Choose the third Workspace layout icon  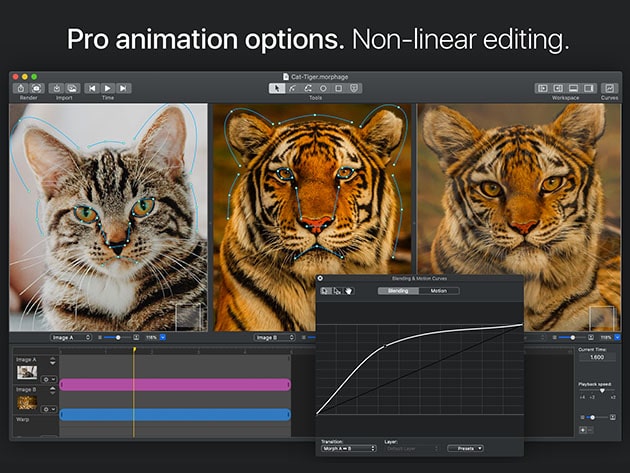pos(573,88)
